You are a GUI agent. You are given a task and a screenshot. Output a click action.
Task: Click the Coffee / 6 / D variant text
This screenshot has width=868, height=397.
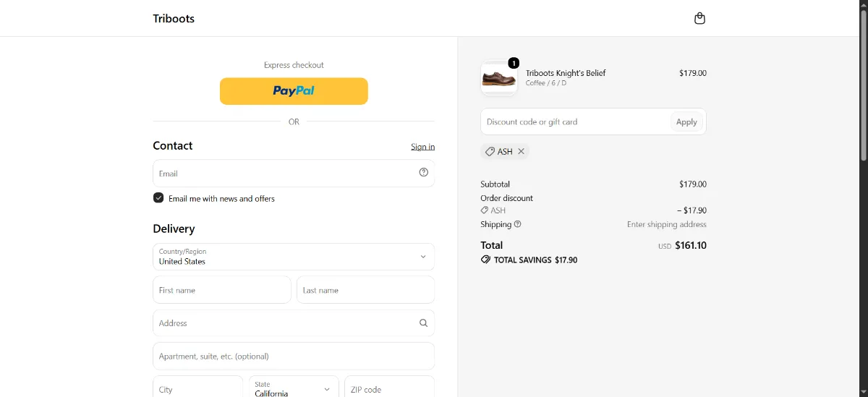tap(546, 83)
